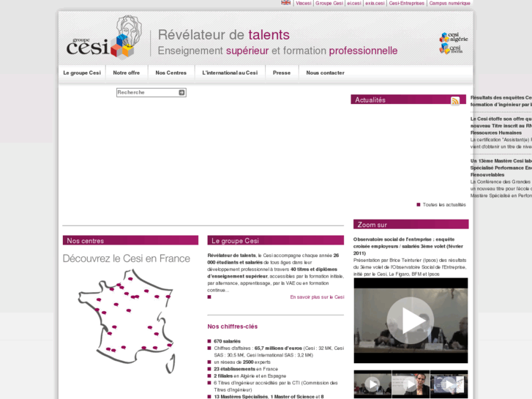
Task: Play the last small video thumbnail
Action: 449,384
